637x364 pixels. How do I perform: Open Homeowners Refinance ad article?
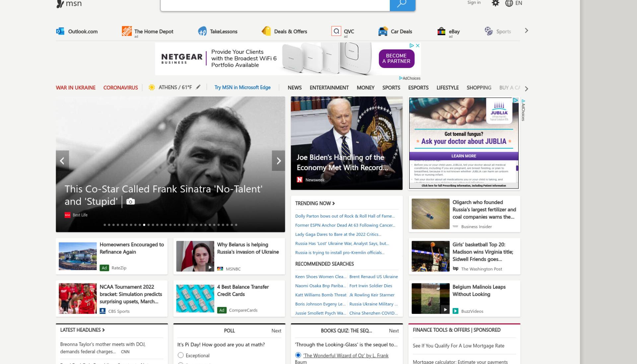[x=112, y=256]
